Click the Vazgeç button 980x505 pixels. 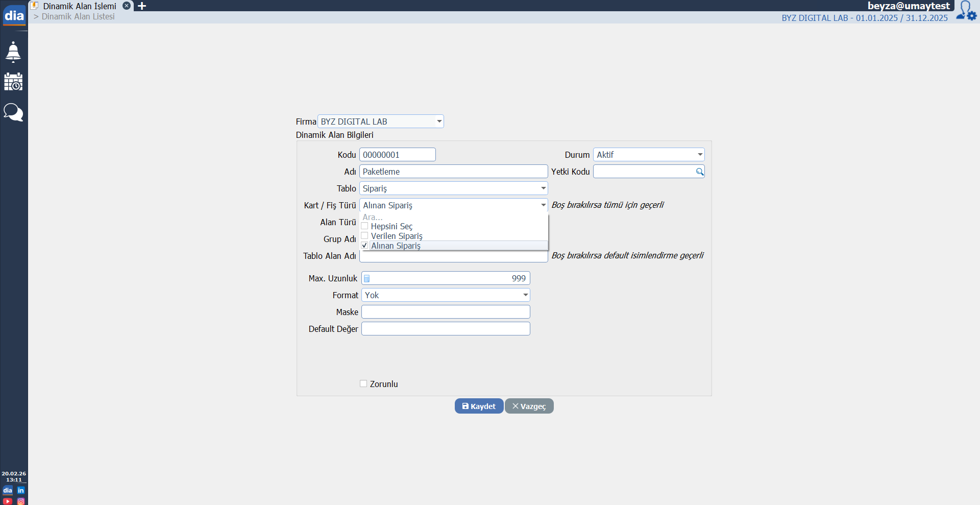529,406
